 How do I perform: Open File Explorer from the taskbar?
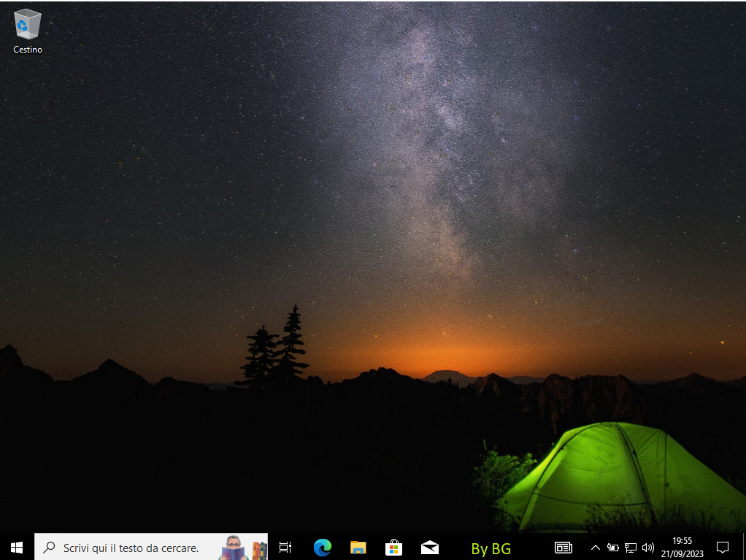tap(358, 548)
